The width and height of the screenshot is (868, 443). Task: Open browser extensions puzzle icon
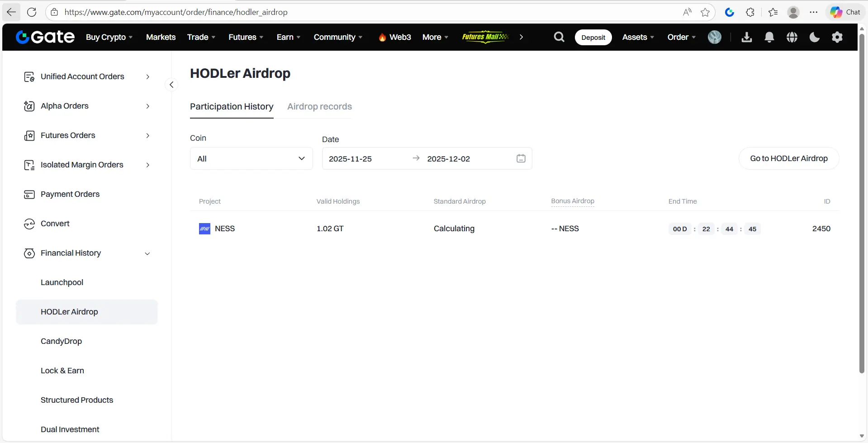point(750,12)
